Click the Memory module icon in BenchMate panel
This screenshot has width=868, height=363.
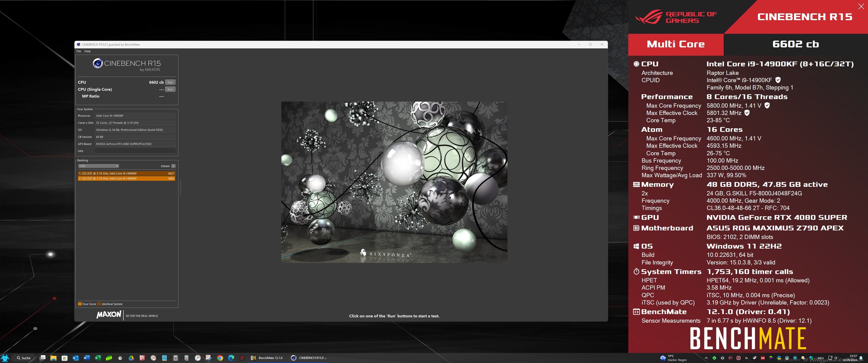click(636, 185)
